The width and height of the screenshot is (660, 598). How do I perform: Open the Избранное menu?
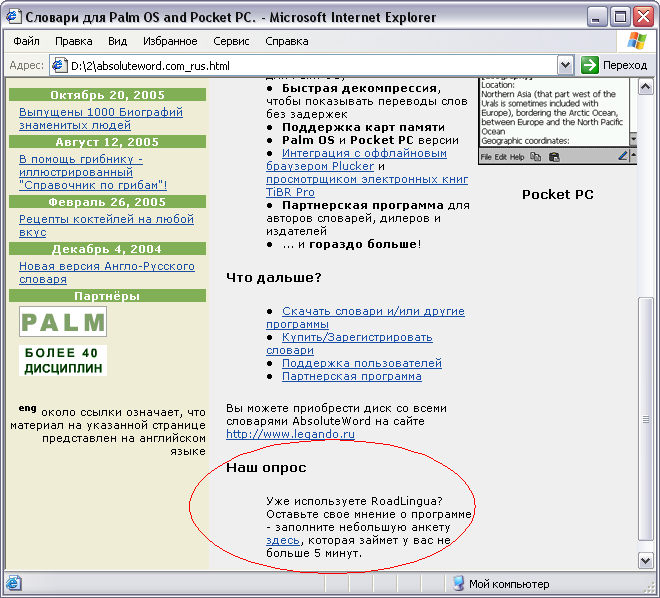[x=170, y=41]
